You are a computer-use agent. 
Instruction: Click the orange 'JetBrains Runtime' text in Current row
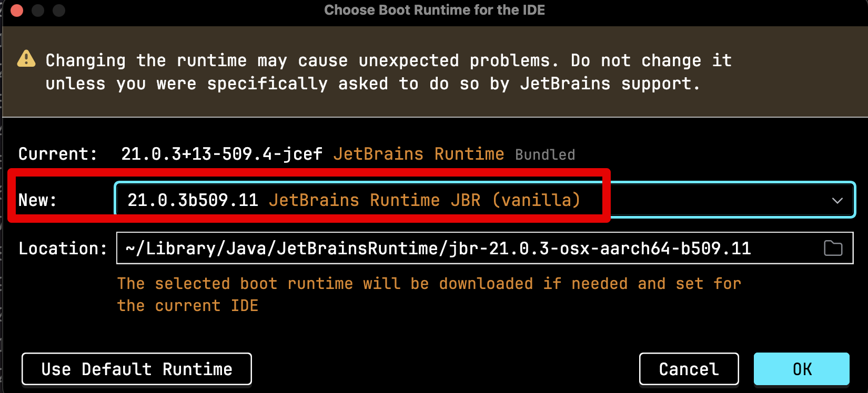419,154
